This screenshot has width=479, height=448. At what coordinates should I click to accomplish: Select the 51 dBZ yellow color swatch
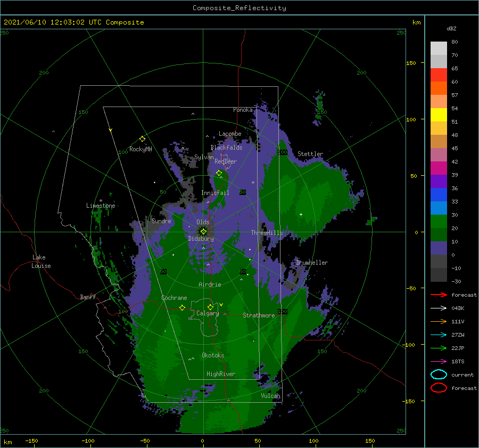(439, 115)
